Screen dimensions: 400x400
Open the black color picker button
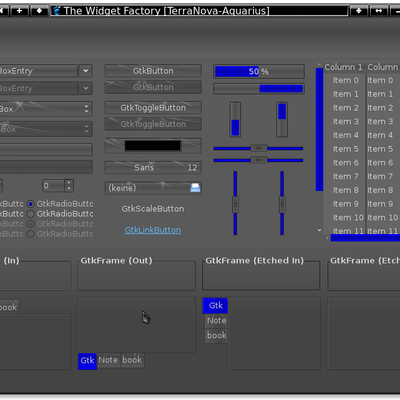pyautogui.click(x=153, y=146)
